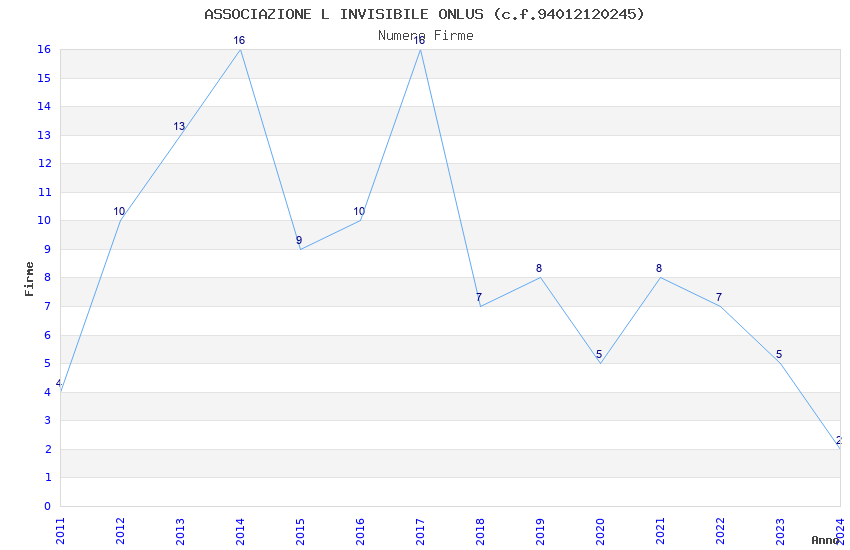The height and width of the screenshot is (550, 850).
Task: Click the data point 8 for 2021
Action: tap(659, 268)
